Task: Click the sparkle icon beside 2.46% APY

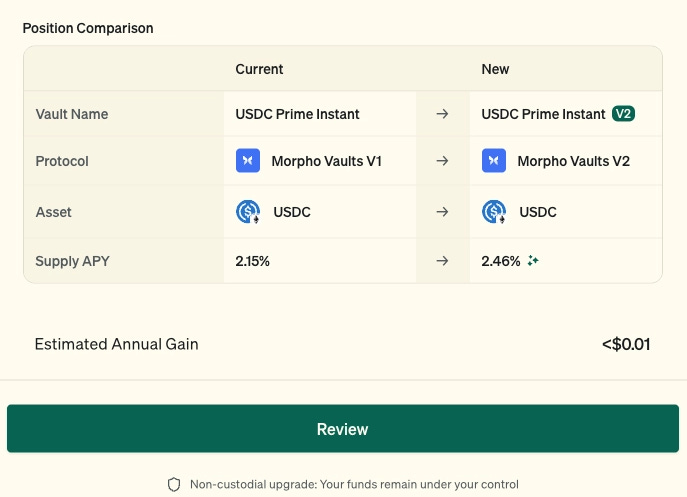Action: tap(533, 261)
